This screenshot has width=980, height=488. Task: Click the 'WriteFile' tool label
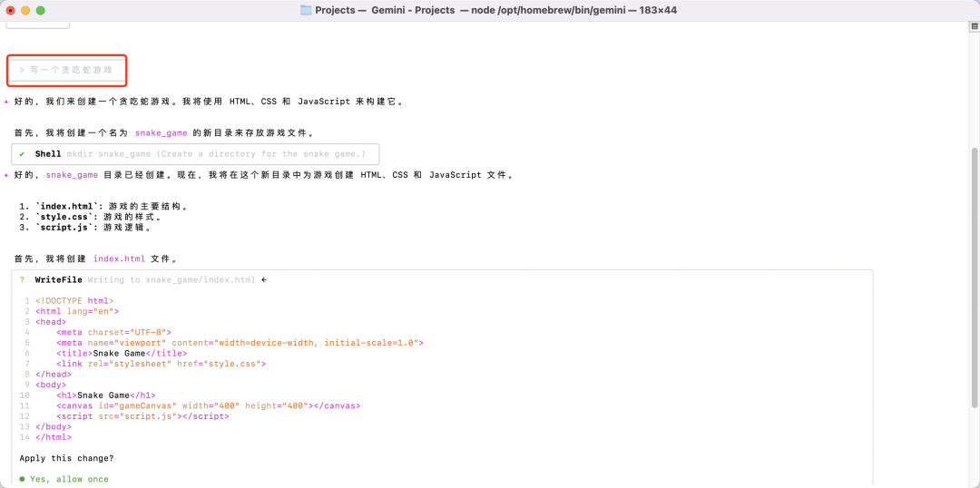59,280
